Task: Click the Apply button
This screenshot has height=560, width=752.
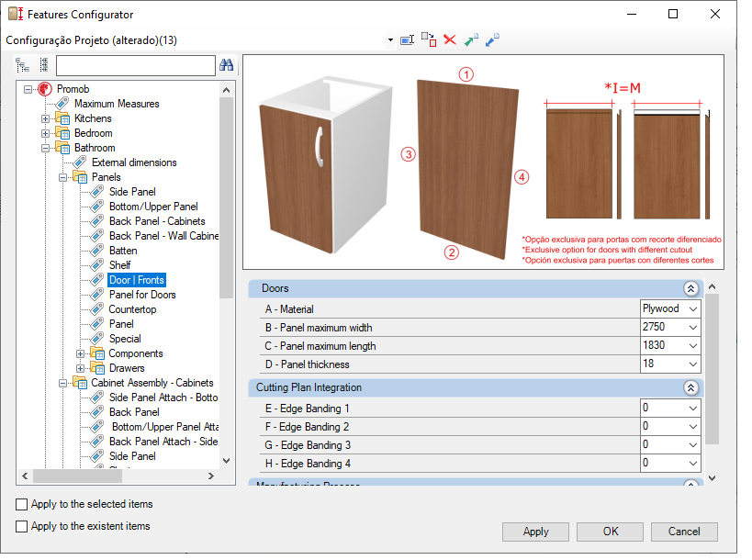Action: 535,532
